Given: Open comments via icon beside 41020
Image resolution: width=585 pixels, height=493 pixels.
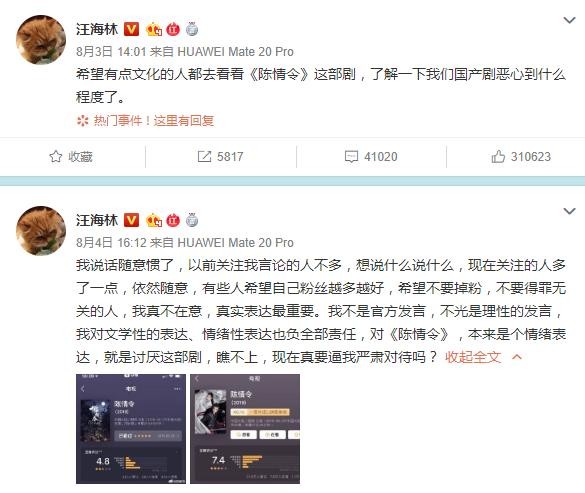Looking at the screenshot, I should pos(351,156).
